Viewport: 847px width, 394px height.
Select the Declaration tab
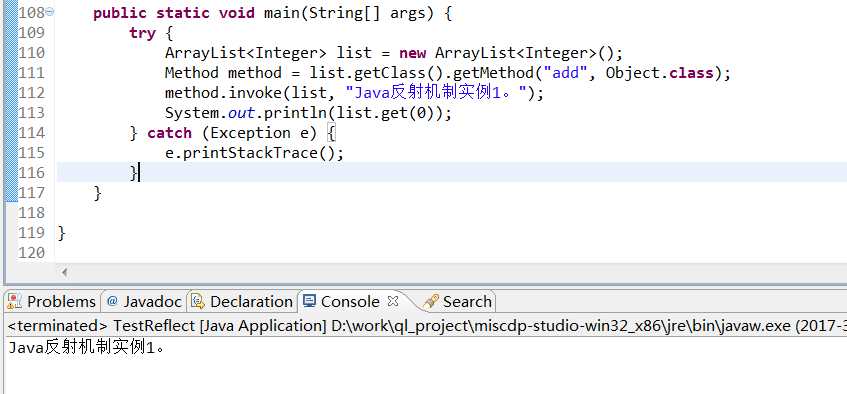[x=243, y=302]
